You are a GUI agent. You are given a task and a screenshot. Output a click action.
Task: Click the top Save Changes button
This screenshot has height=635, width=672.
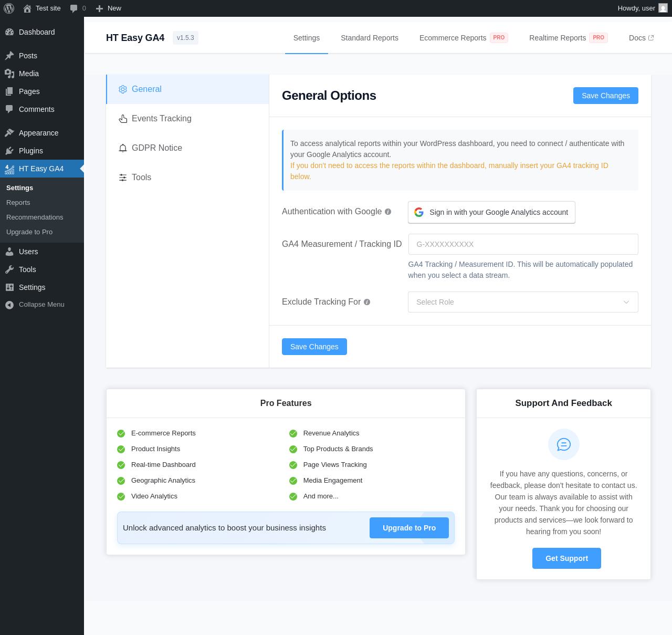[x=606, y=96]
